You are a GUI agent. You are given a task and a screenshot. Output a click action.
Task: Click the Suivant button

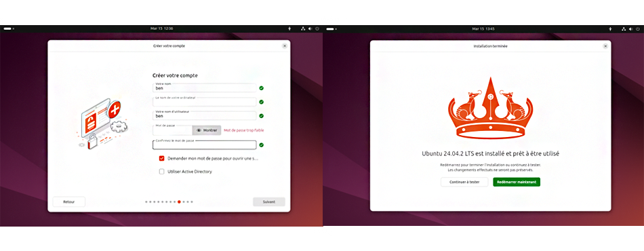(269, 202)
